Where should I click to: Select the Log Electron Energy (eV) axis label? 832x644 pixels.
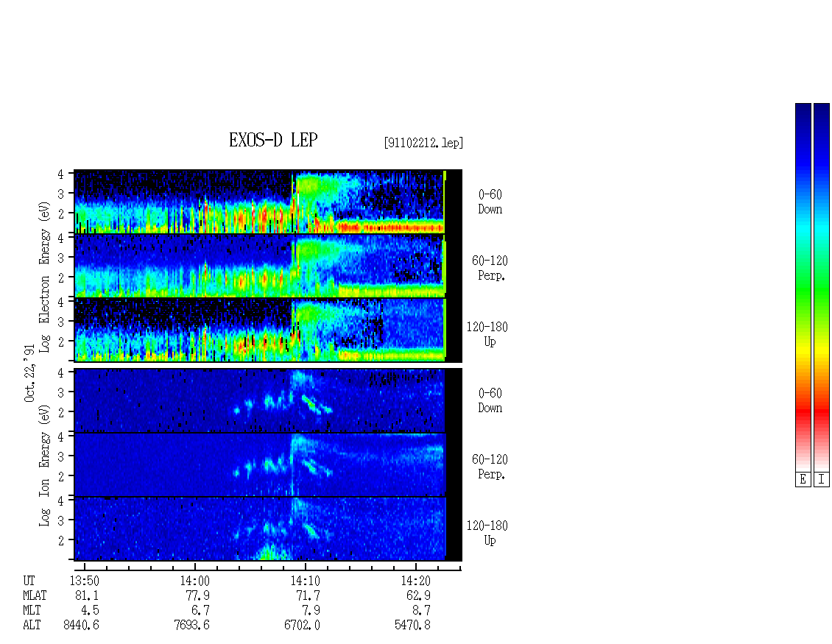(45, 277)
